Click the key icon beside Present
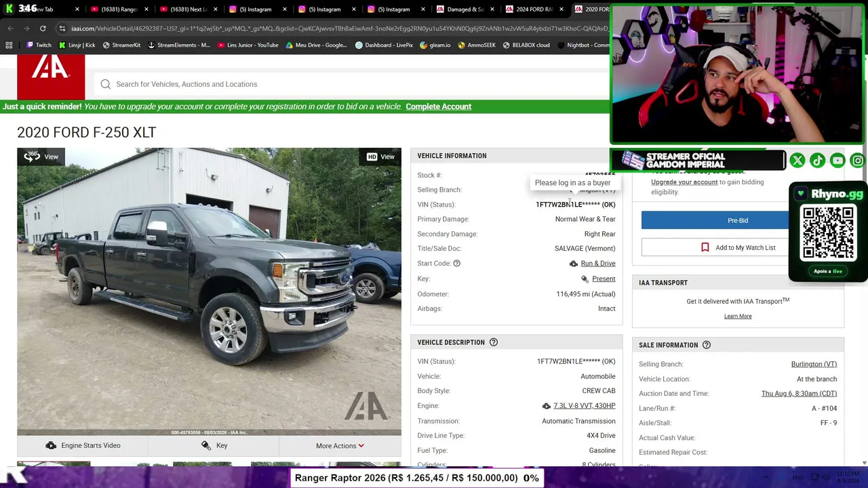Image resolution: width=868 pixels, height=488 pixels. coord(585,279)
